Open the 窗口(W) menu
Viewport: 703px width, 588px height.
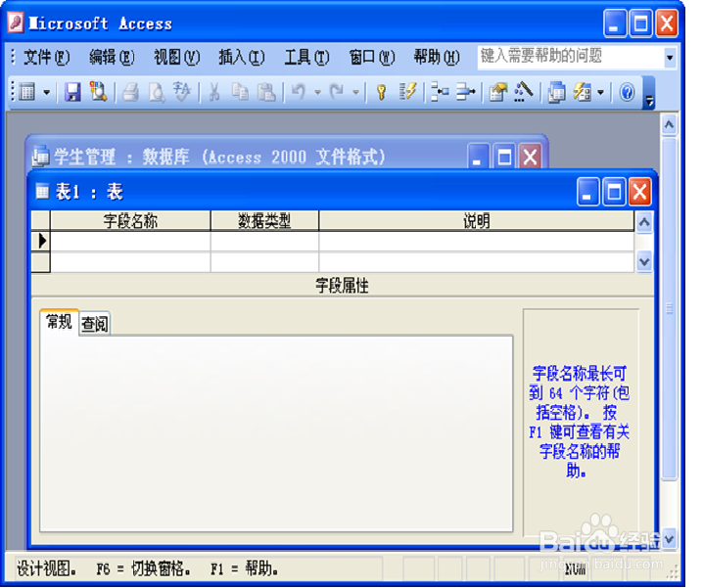coord(372,58)
